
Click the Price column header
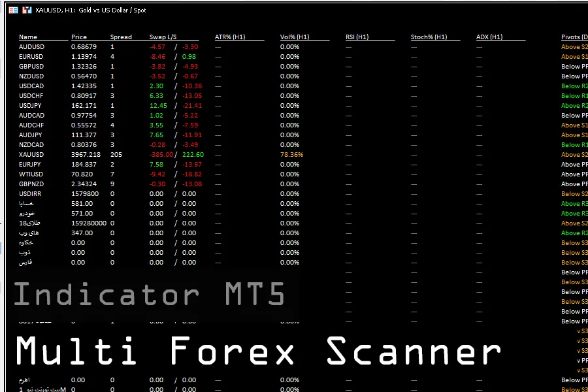79,37
